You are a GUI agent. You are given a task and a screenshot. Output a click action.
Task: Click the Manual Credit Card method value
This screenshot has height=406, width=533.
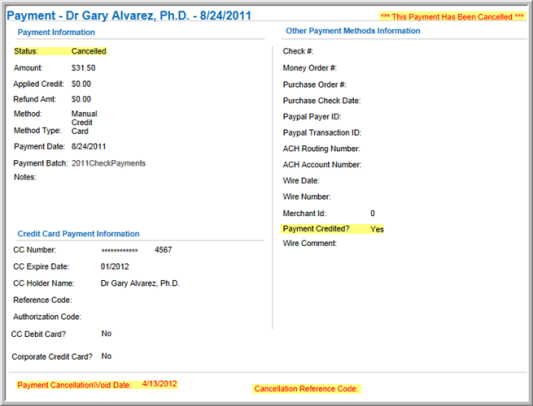coord(84,122)
